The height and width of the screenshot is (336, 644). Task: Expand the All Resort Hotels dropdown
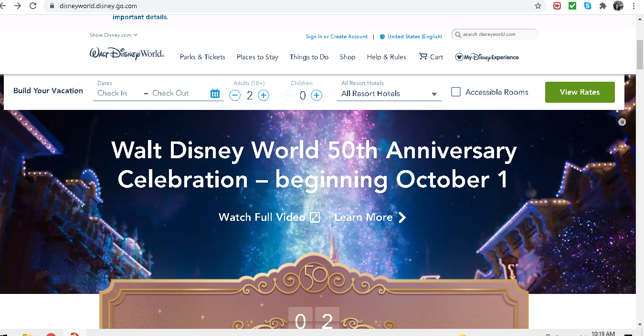click(x=389, y=94)
